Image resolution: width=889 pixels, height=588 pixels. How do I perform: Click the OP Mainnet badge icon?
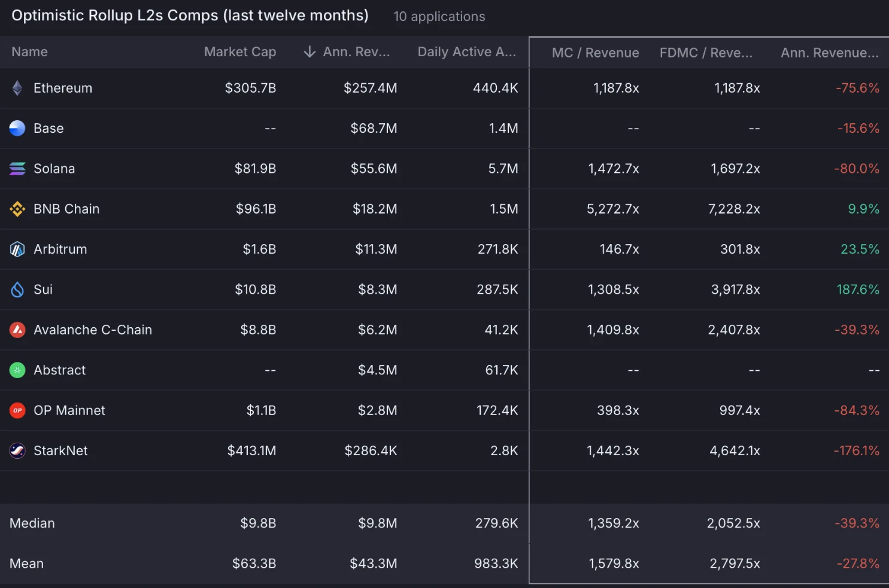coord(17,410)
